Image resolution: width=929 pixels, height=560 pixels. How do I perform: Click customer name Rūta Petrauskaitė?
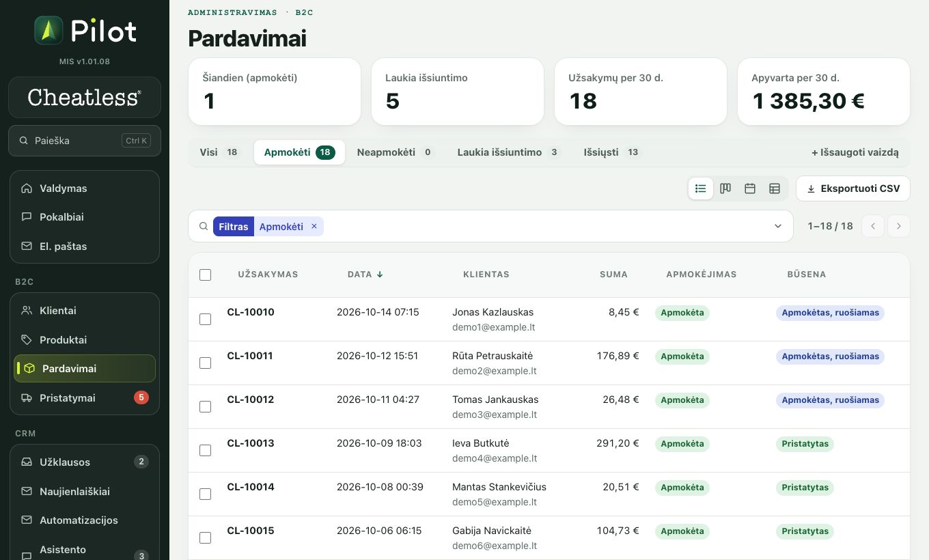click(493, 356)
